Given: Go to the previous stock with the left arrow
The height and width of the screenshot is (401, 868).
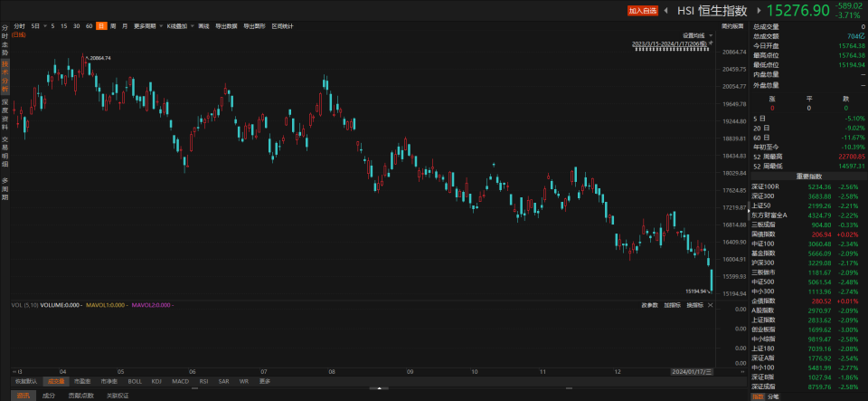Looking at the screenshot, I should 665,11.
